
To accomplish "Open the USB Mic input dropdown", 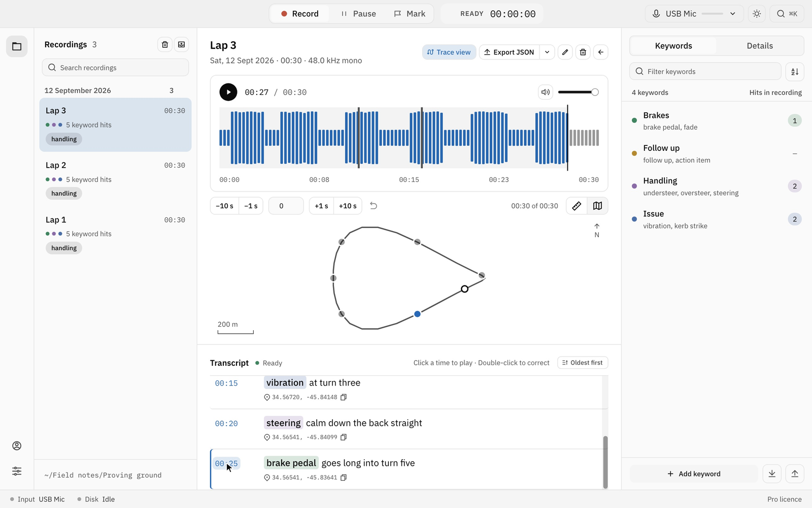I will pyautogui.click(x=694, y=14).
